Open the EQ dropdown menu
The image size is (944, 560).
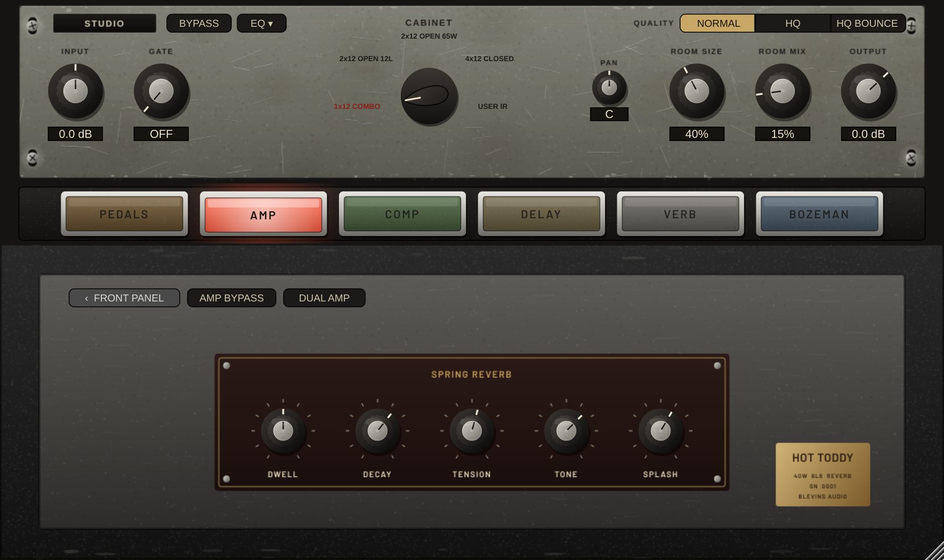coord(261,24)
